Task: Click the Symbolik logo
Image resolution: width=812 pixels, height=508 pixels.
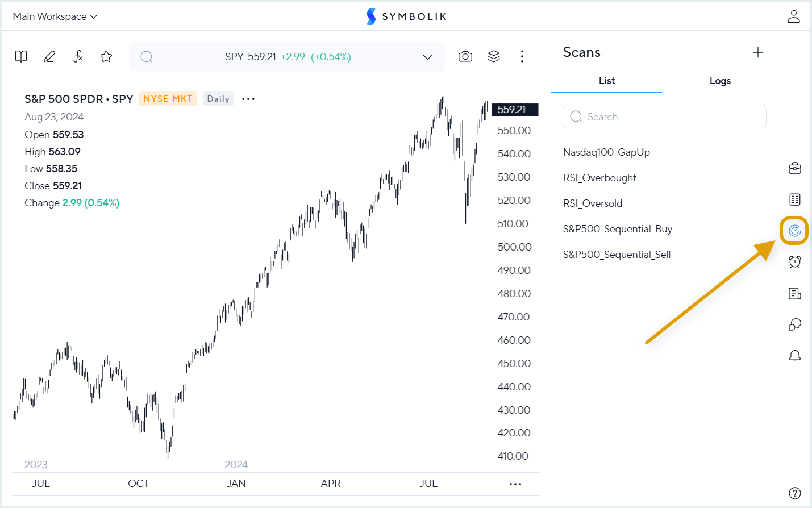Action: point(406,16)
